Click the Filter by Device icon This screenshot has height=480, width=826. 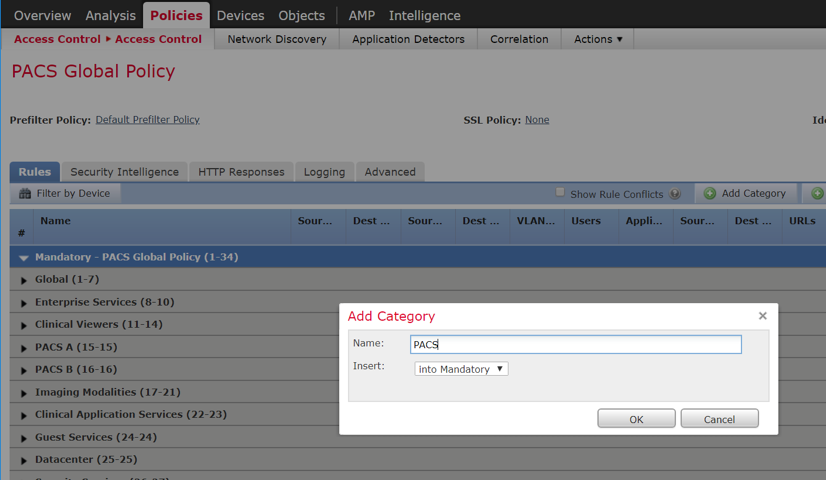25,193
